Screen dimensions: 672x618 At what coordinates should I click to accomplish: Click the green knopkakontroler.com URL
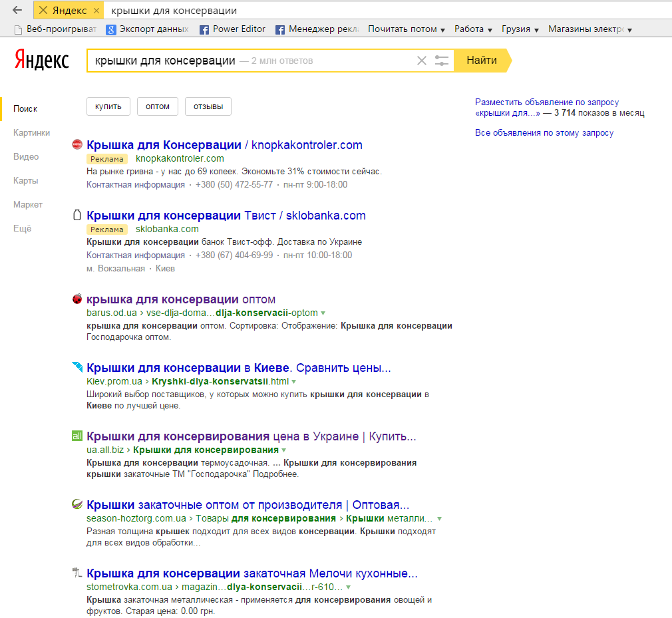pos(180,158)
